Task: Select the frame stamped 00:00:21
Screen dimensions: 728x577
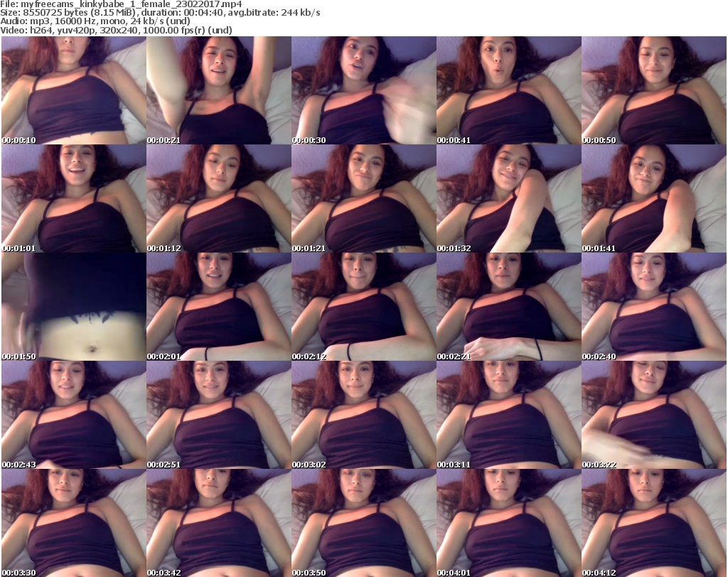Action: [x=219, y=90]
